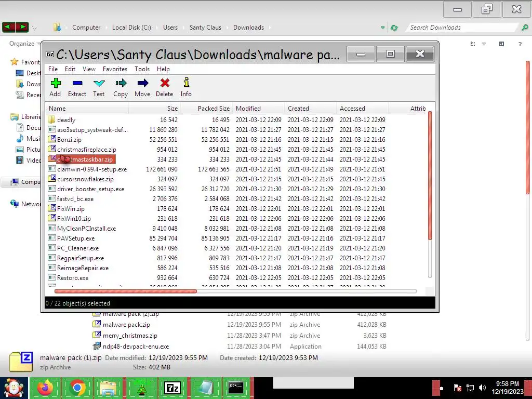The image size is (532, 399).
Task: Click the Info toolbar icon
Action: pyautogui.click(x=187, y=83)
